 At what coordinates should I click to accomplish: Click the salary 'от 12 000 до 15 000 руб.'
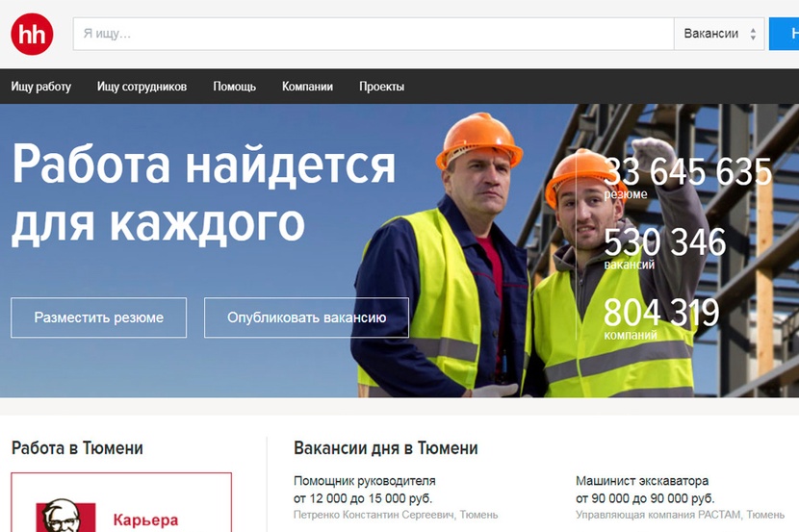coord(363,498)
